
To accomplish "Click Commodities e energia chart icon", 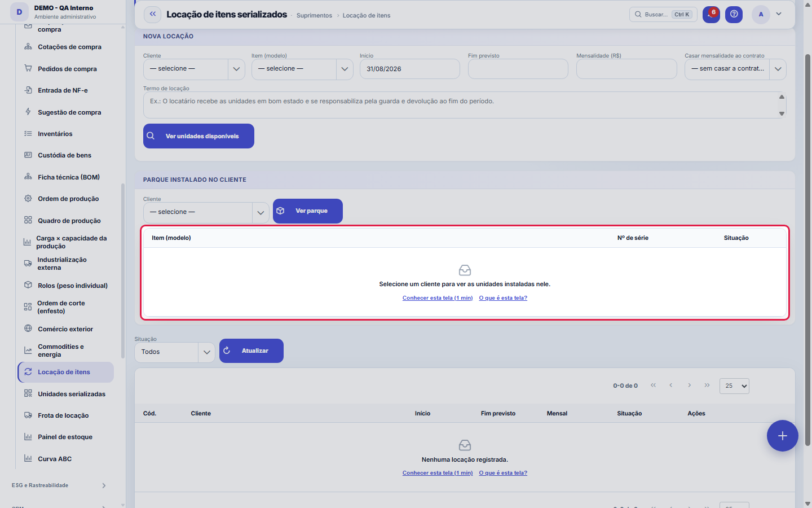I will click(x=28, y=351).
